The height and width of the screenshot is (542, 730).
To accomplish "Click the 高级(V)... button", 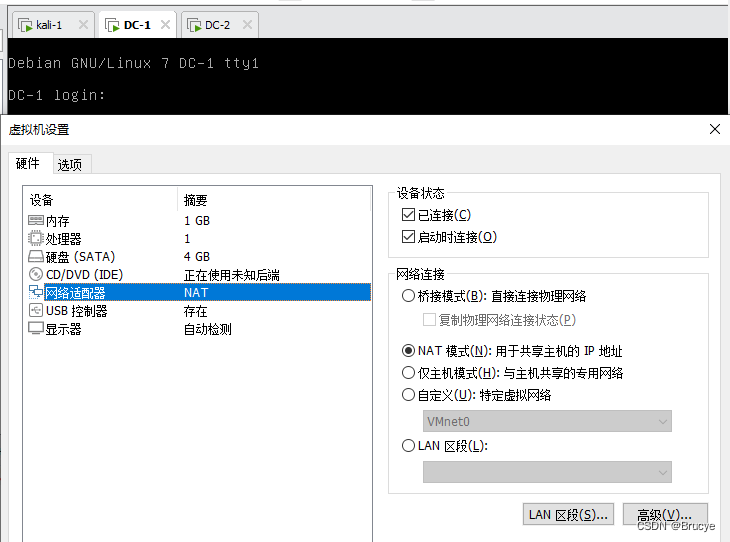I will click(665, 514).
